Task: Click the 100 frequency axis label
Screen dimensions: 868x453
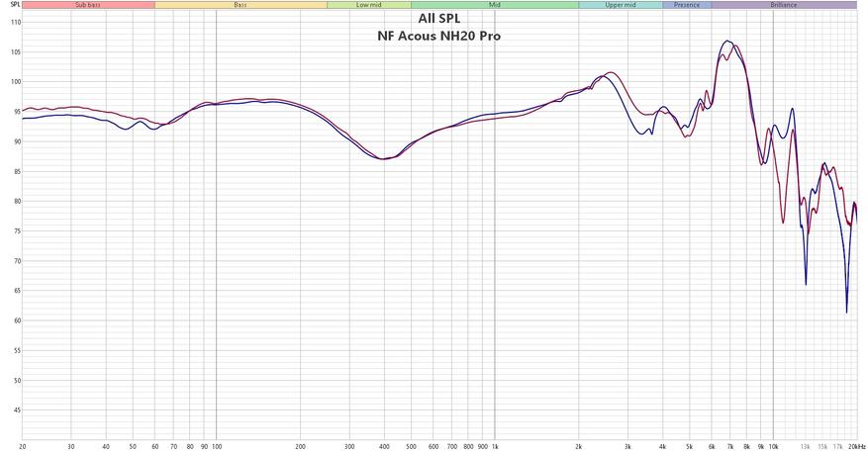Action: (217, 446)
